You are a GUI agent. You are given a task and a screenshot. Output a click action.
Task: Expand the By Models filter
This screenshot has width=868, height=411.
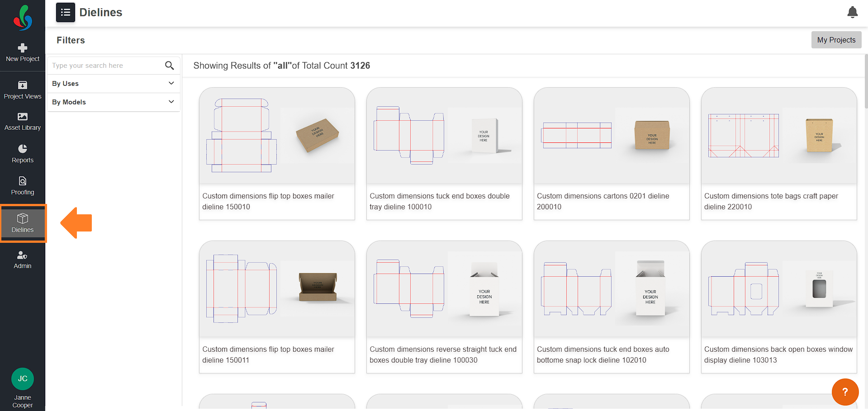(114, 102)
